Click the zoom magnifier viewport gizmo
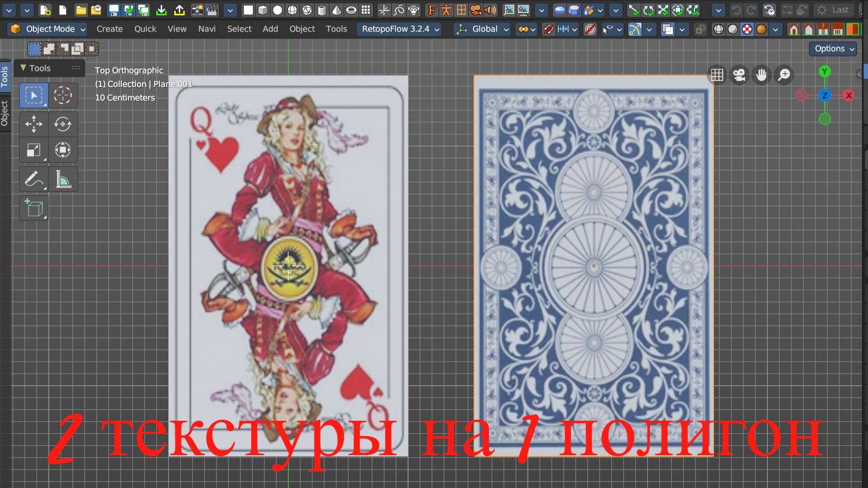868x488 pixels. 784,74
